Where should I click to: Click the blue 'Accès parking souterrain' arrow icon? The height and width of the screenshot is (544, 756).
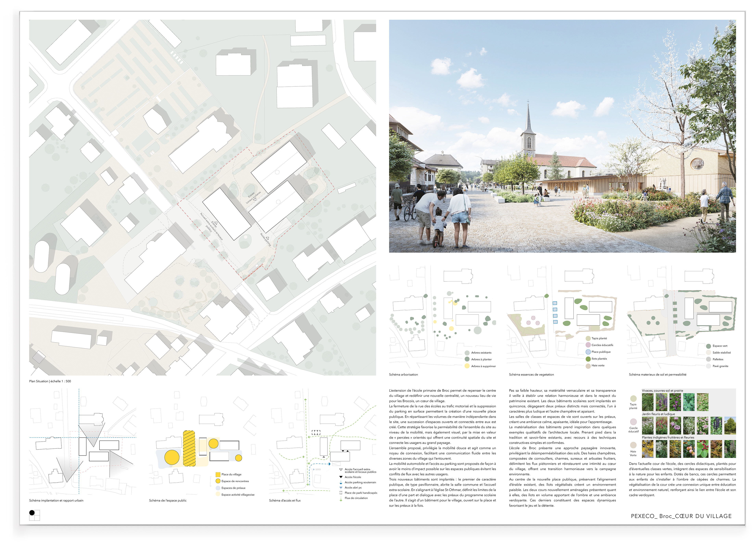coord(341,483)
